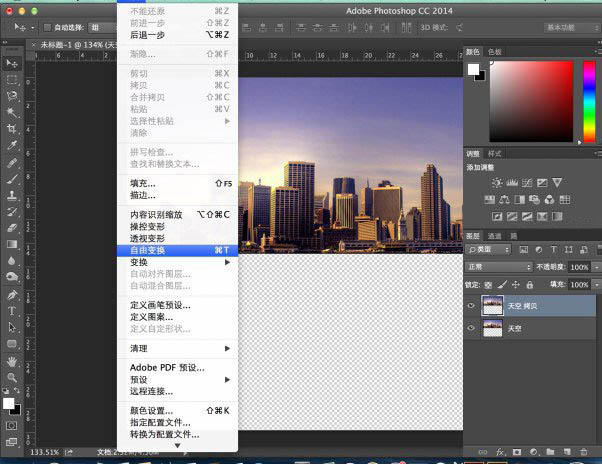The image size is (602, 464).
Task: Change the screen mode
Action: (12, 442)
